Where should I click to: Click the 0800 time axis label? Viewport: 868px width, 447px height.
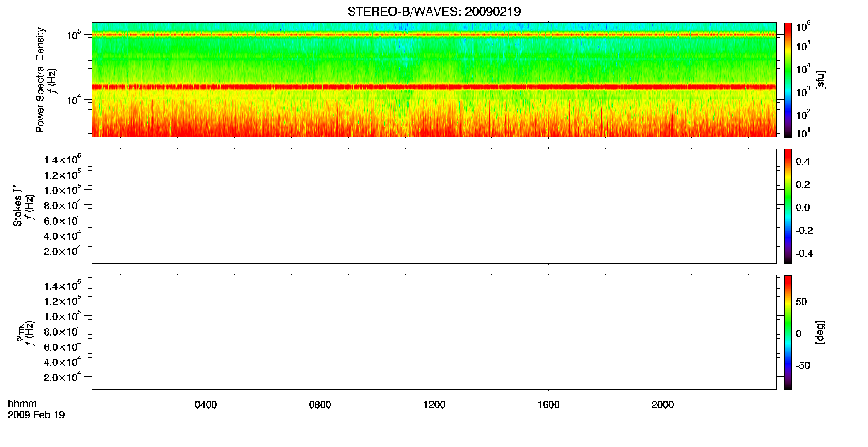tap(320, 405)
